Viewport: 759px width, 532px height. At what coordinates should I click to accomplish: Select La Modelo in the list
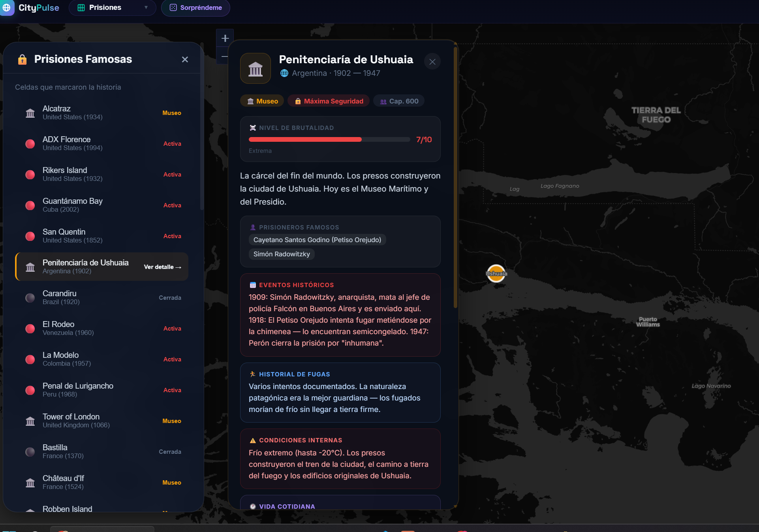[102, 359]
